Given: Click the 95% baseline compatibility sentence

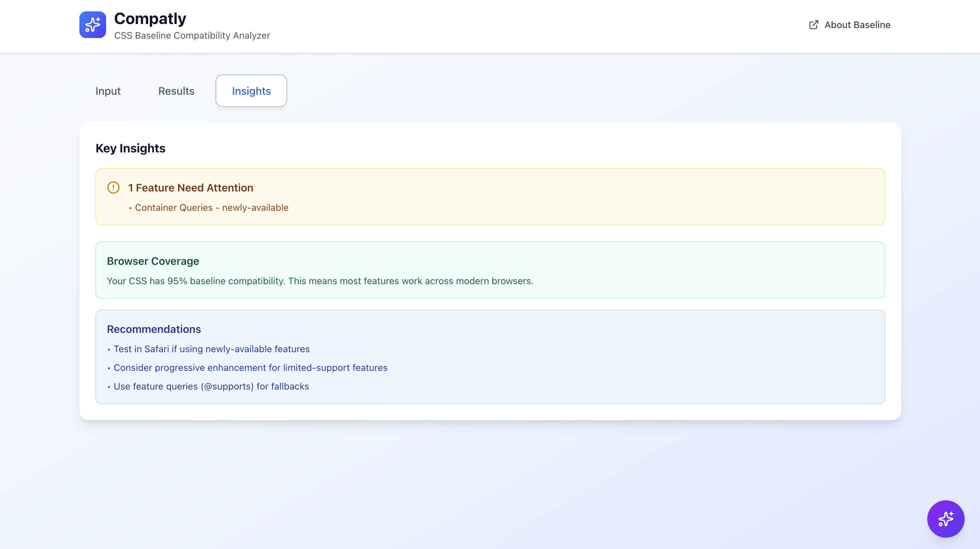Looking at the screenshot, I should pos(320,281).
